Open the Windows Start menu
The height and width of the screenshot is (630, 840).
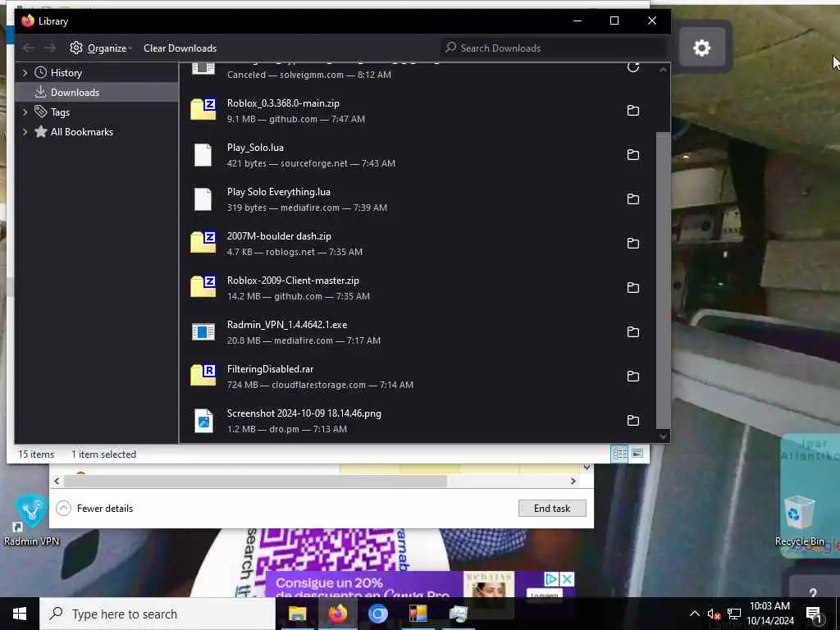pos(20,614)
